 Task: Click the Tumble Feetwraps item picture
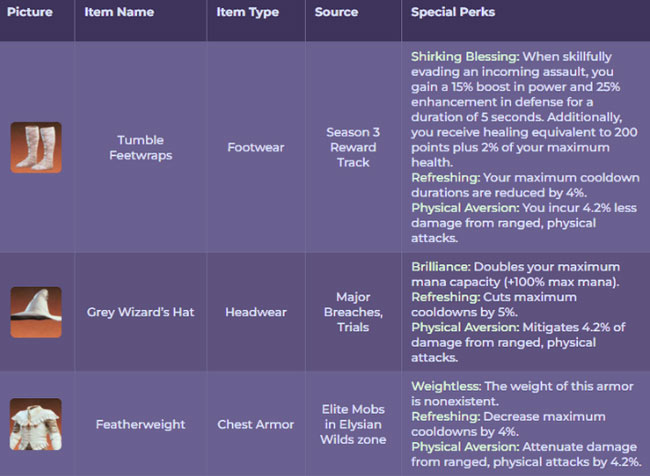click(36, 147)
